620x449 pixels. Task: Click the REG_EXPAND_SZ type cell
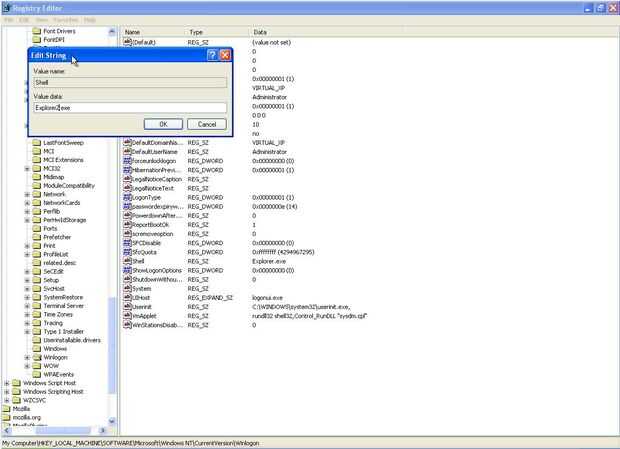click(x=210, y=298)
